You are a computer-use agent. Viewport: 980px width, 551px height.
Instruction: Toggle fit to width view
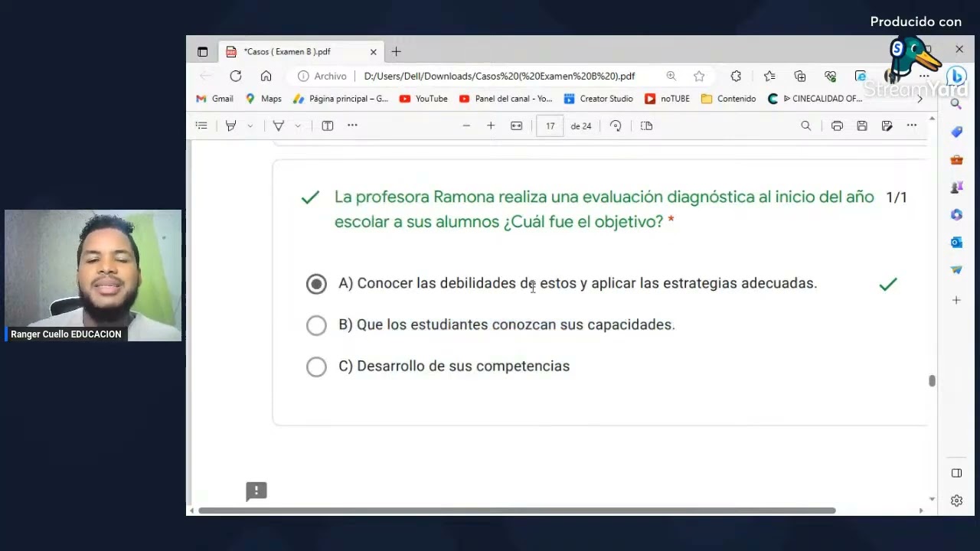click(517, 126)
